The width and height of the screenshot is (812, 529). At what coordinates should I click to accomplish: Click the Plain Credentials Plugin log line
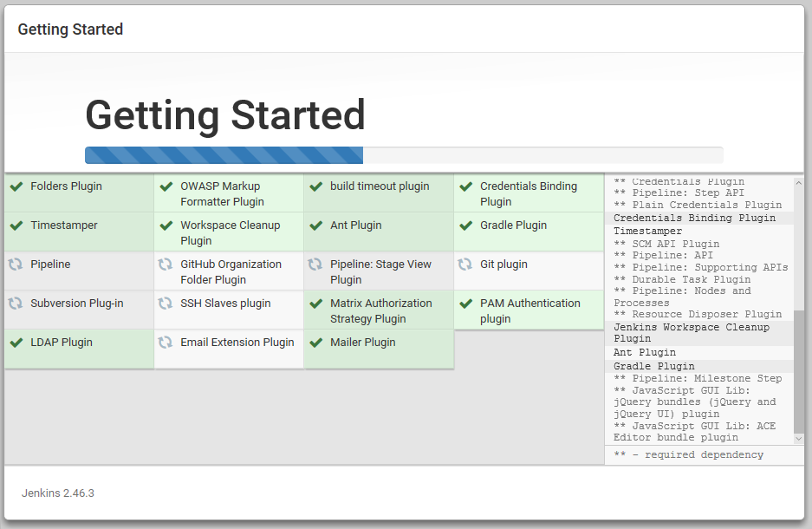pyautogui.click(x=698, y=205)
